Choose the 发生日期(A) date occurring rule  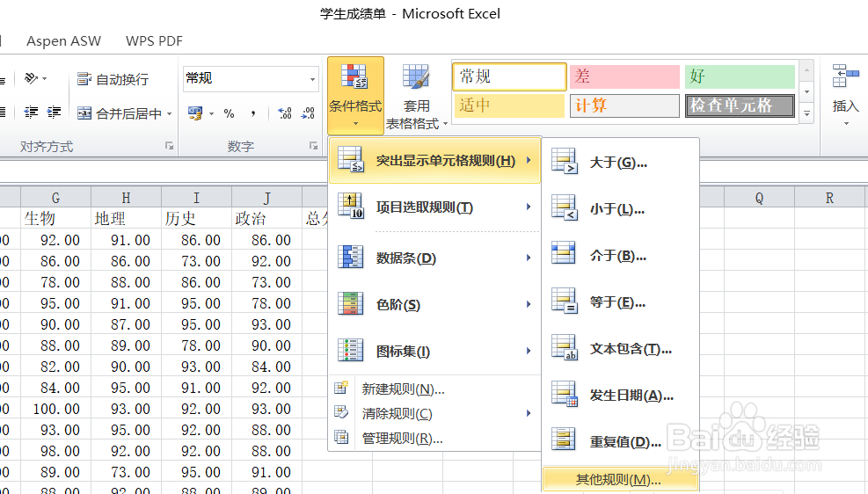click(x=620, y=395)
